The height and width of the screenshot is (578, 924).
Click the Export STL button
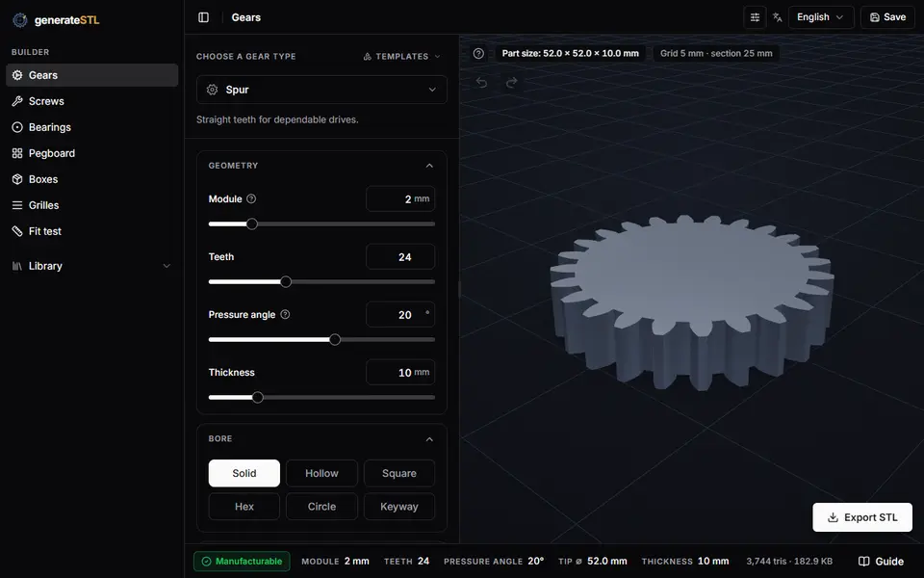coord(862,517)
